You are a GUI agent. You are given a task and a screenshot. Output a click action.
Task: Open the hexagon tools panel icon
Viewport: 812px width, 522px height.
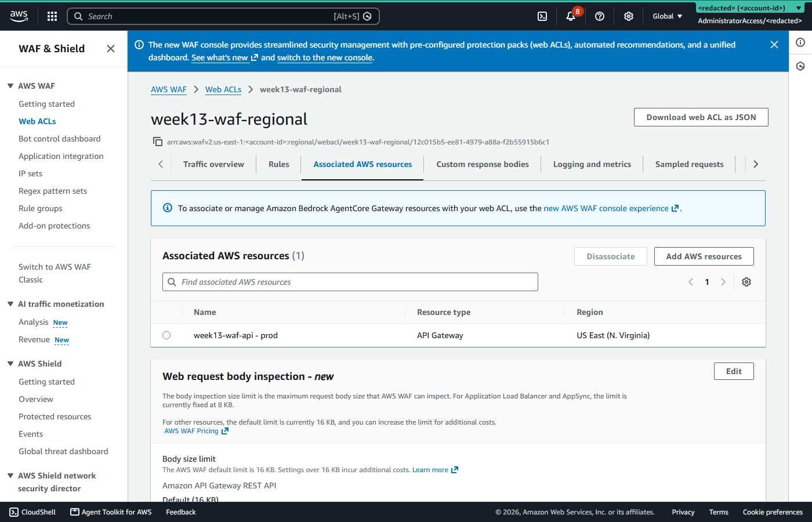(800, 66)
